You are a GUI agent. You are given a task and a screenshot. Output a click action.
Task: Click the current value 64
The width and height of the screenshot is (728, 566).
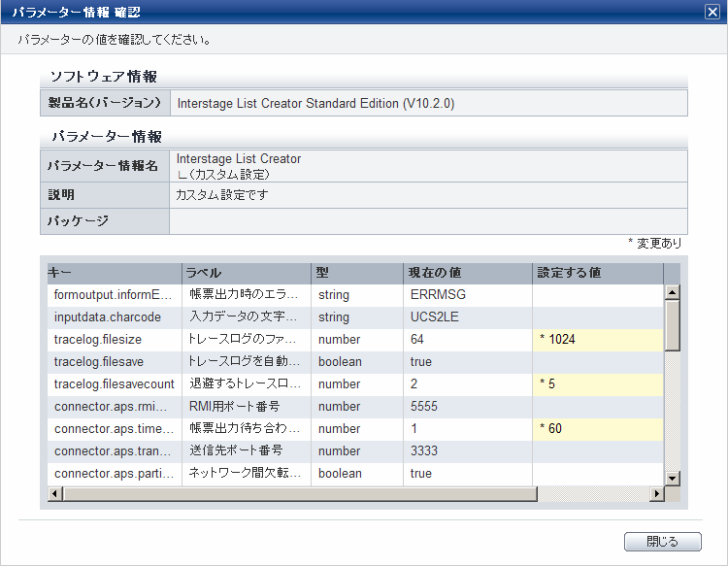(417, 340)
